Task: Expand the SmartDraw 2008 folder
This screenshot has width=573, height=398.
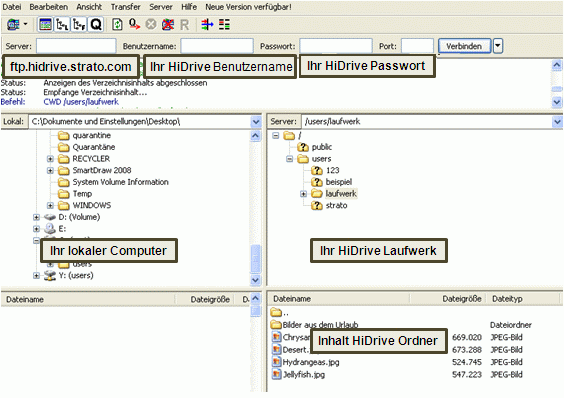Action: [x=50, y=171]
